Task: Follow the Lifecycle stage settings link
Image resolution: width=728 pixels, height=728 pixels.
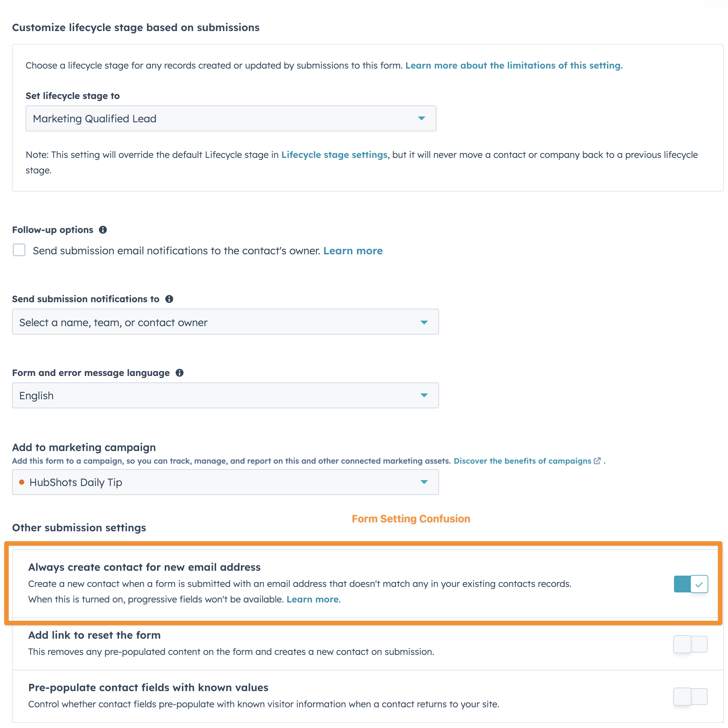Action: click(334, 155)
